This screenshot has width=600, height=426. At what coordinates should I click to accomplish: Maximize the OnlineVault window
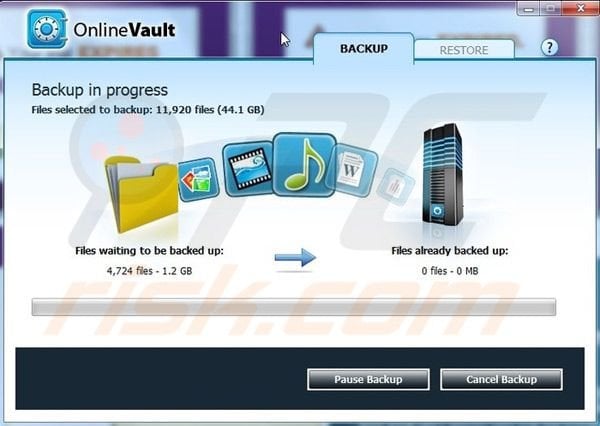[x=551, y=8]
